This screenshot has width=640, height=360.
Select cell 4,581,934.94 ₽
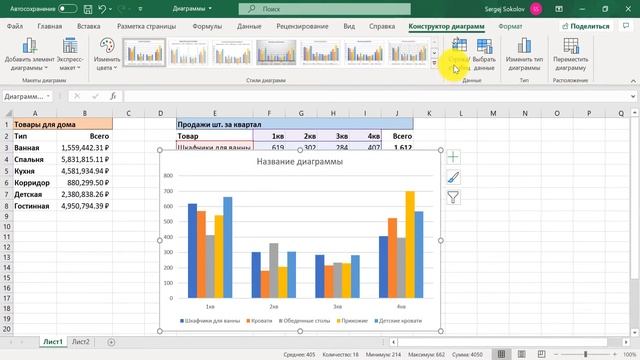[84, 171]
